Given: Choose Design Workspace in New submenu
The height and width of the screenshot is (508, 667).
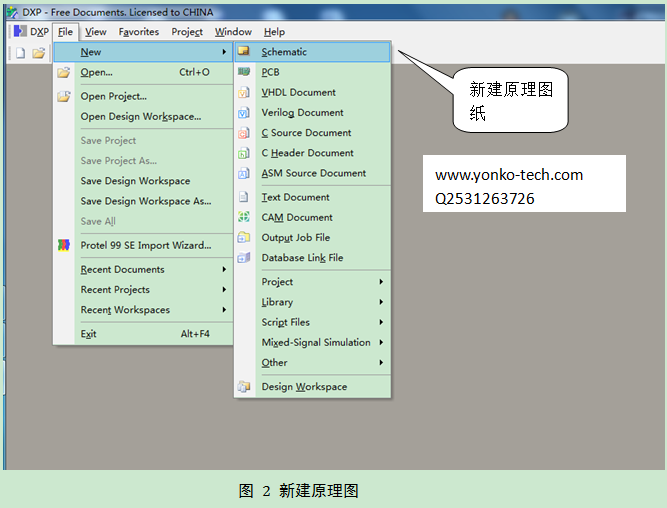Looking at the screenshot, I should pos(312,387).
